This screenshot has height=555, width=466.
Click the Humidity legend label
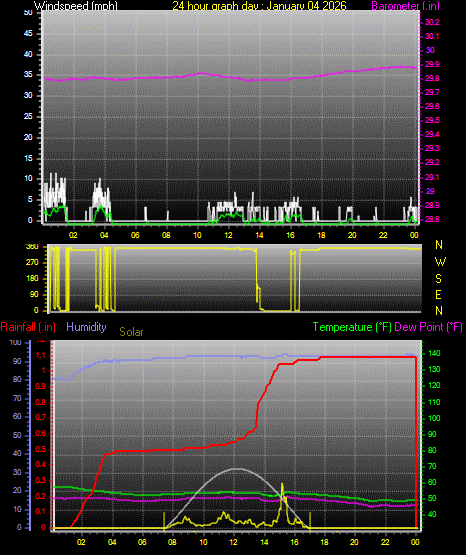tap(86, 327)
